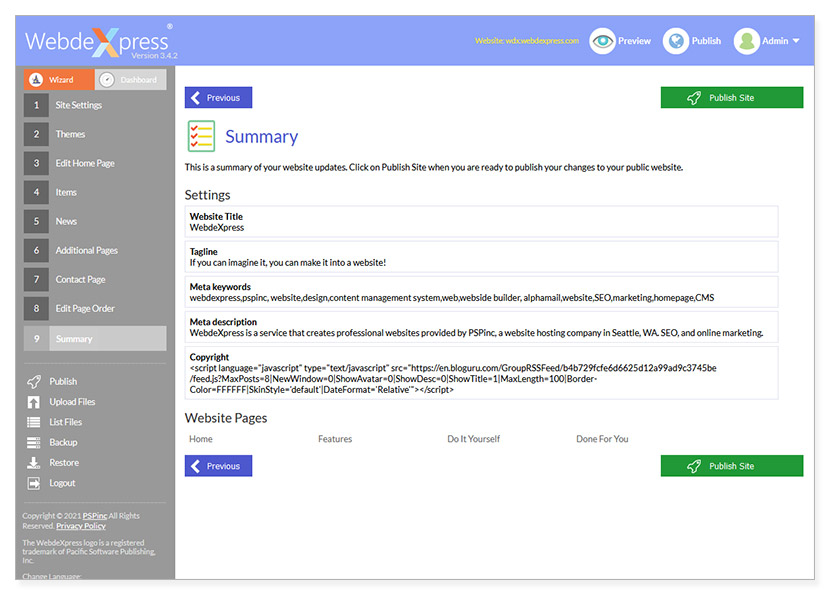Screen dimensions: 830x595
Task: Click the bottom Publish Site button
Action: tap(732, 466)
